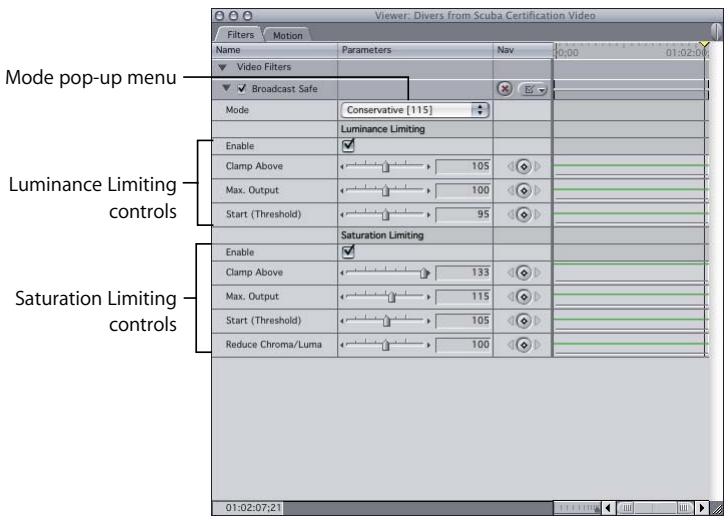Image resolution: width=728 pixels, height=520 pixels.
Task: Switch to the Motion tab
Action: pos(287,35)
